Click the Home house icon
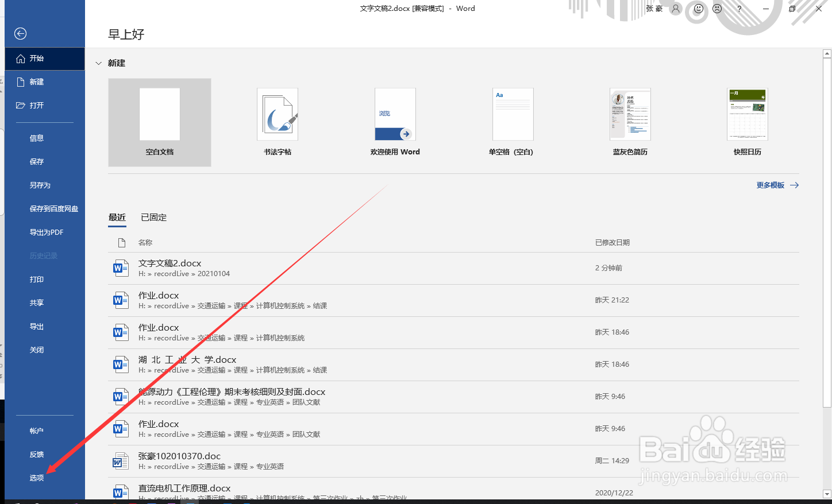832x504 pixels. click(21, 59)
